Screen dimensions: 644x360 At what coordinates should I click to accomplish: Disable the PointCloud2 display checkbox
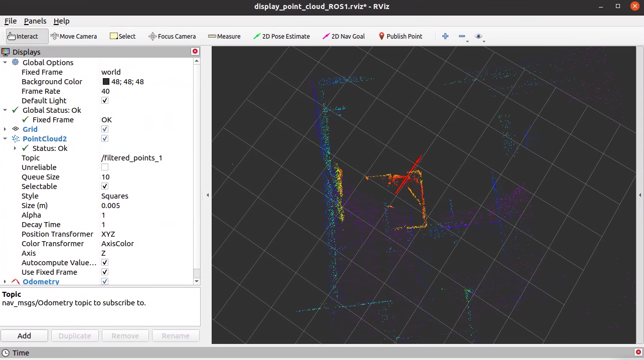coord(105,138)
